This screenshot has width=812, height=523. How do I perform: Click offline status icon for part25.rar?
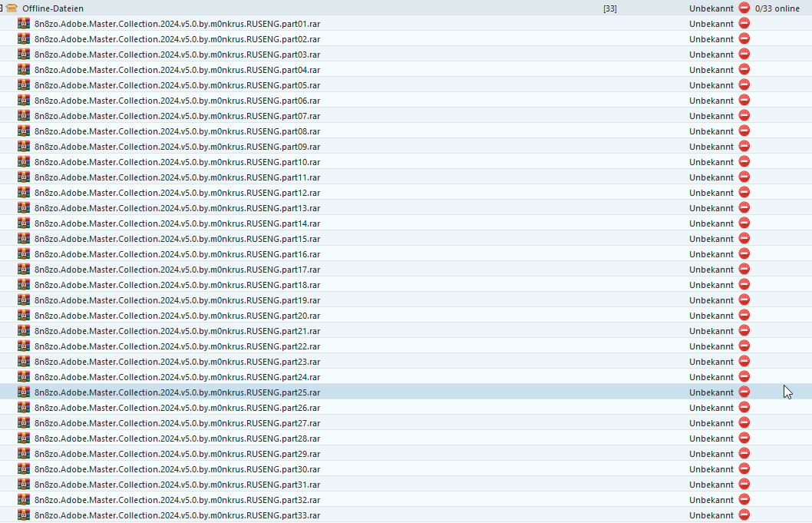click(x=744, y=392)
